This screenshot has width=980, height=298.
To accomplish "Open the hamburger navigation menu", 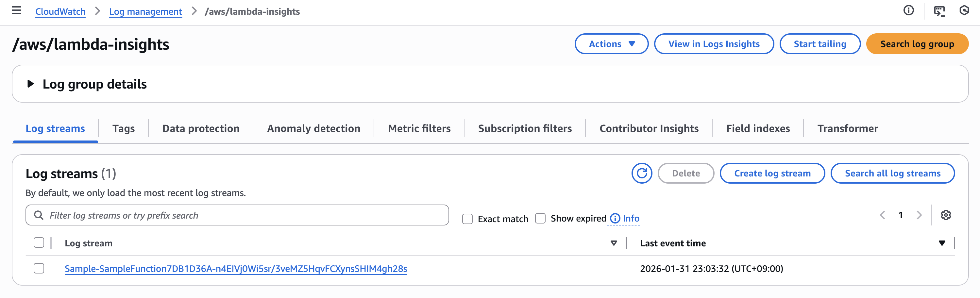I will pos(16,11).
